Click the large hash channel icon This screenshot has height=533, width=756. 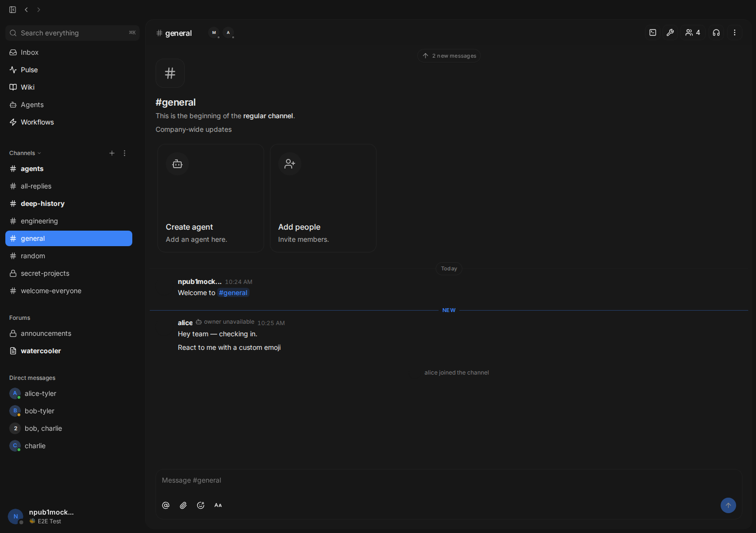[170, 73]
